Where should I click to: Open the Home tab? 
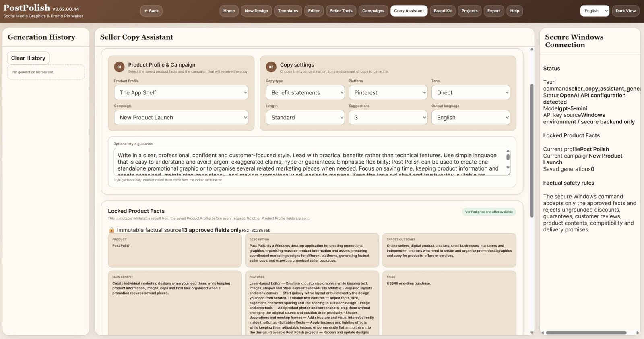click(x=229, y=11)
